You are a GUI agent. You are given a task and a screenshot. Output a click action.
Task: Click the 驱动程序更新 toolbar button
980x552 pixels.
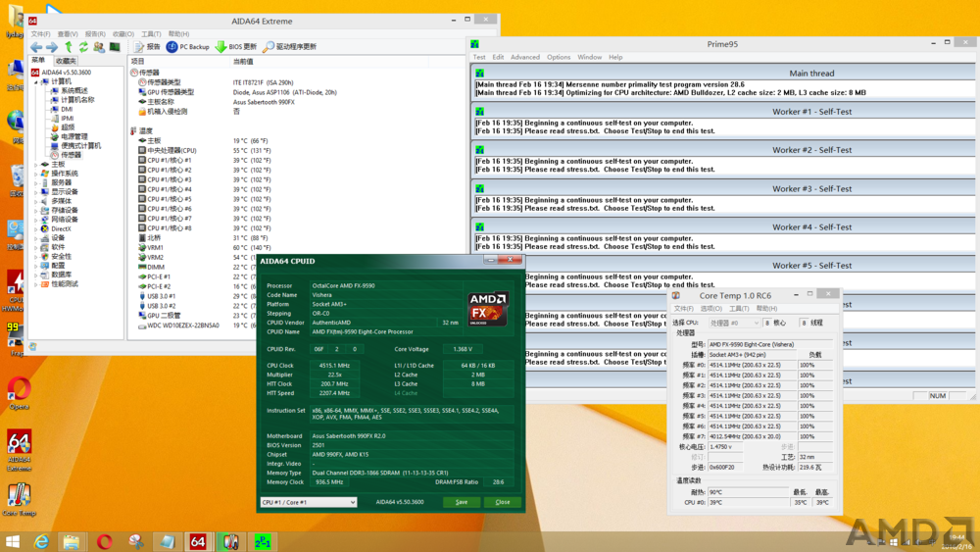coord(289,47)
